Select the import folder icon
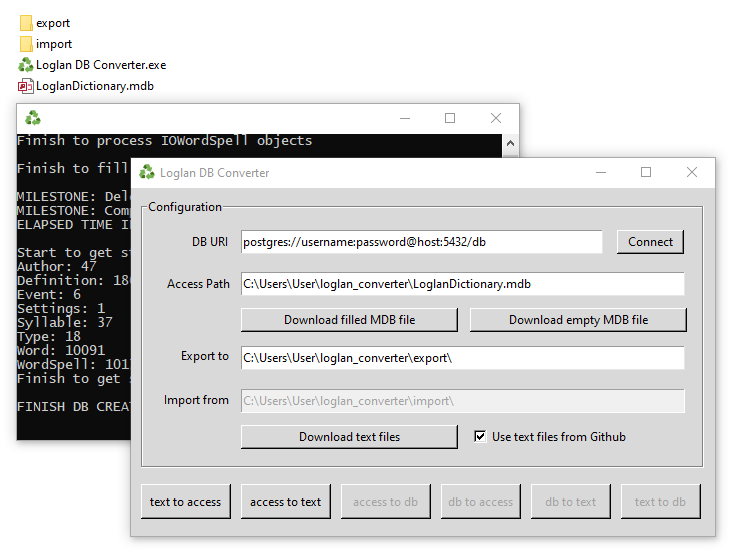Image resolution: width=730 pixels, height=552 pixels. pos(26,44)
